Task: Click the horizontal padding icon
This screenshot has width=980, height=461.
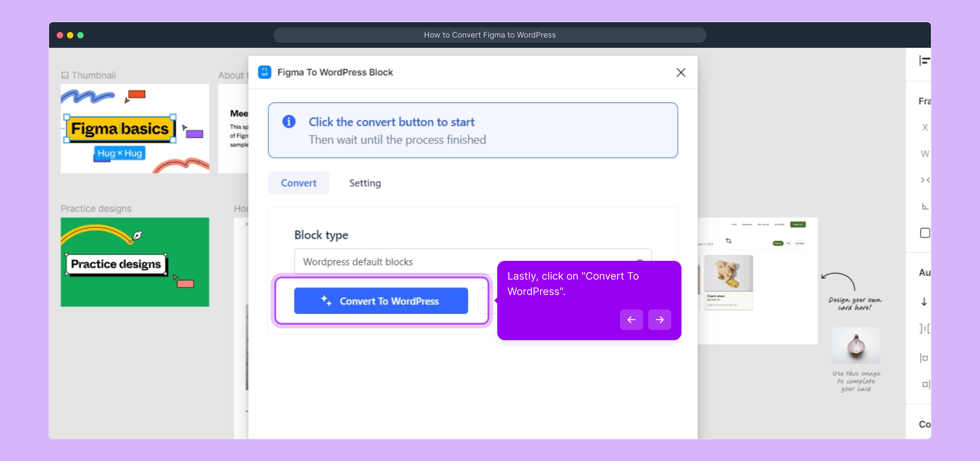Action: coord(924,358)
